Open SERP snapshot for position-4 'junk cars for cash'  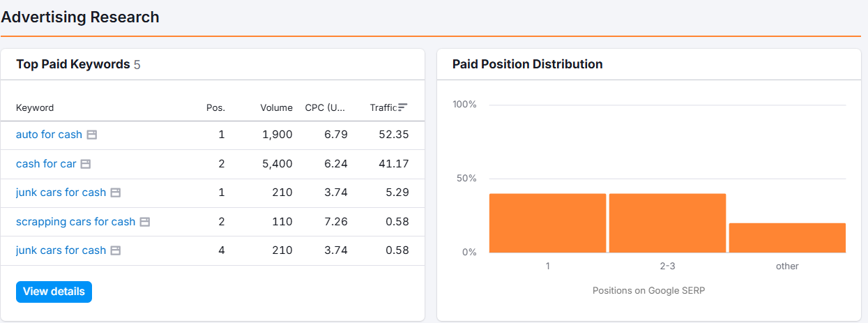pos(116,250)
